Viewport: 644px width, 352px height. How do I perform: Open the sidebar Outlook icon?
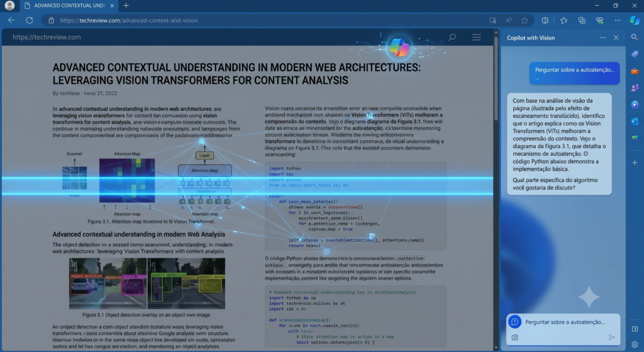(635, 122)
